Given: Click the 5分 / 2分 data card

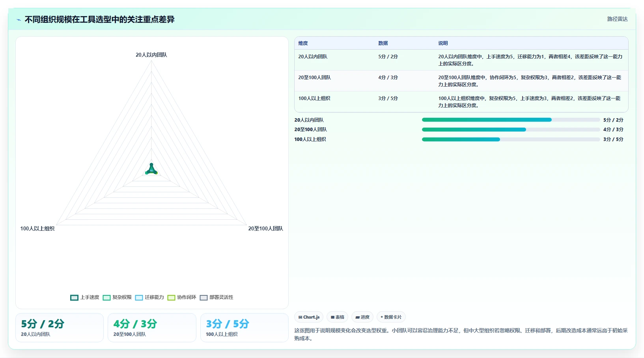Looking at the screenshot, I should (x=60, y=328).
